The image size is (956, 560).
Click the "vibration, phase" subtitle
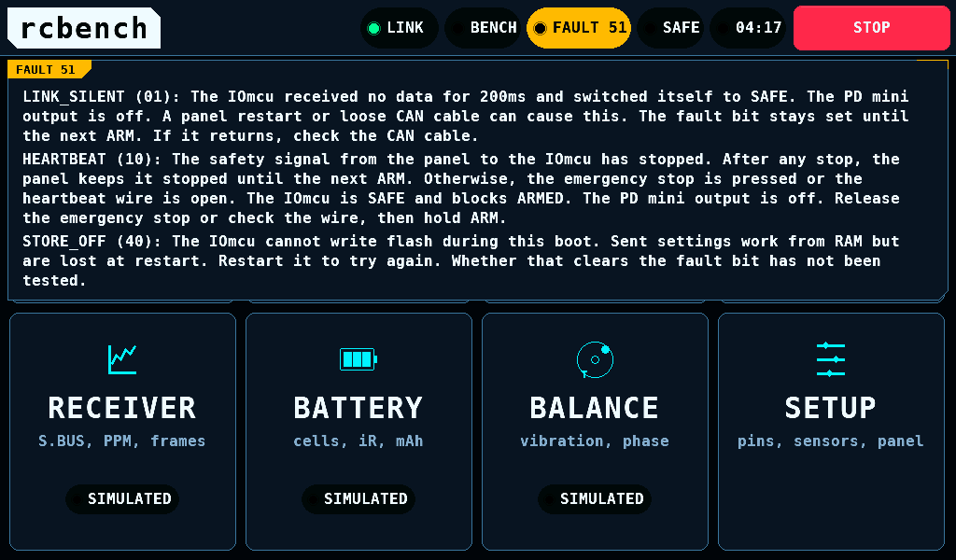click(595, 441)
